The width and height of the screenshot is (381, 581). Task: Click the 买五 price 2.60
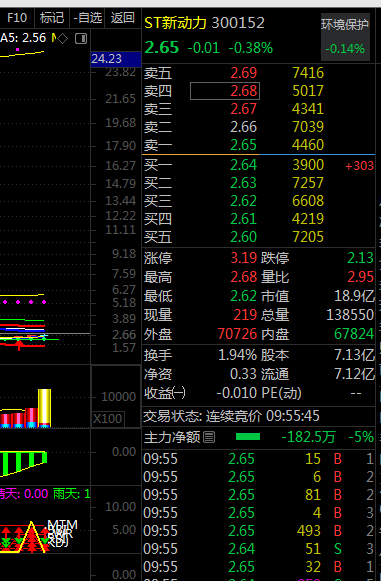243,237
